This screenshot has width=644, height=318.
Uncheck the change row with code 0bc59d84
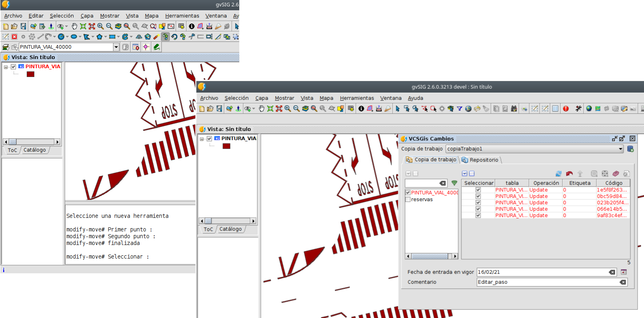point(478,196)
